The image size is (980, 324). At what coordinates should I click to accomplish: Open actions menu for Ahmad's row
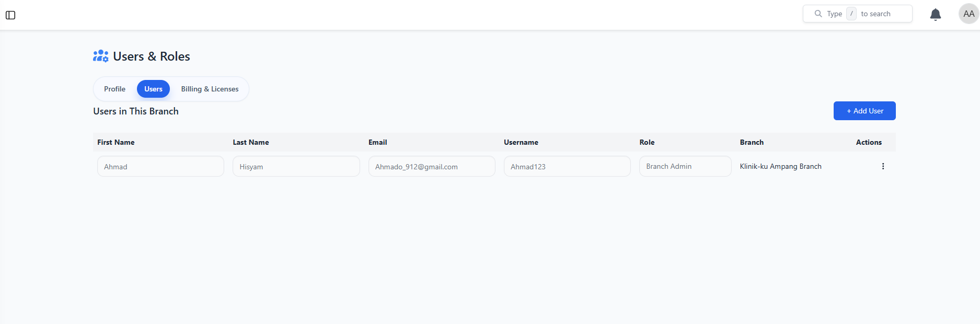point(883,166)
